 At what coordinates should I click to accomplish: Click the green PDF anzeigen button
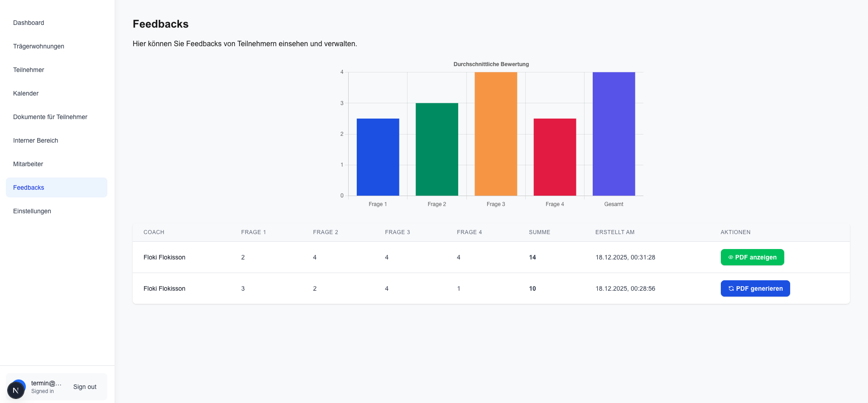coord(752,257)
